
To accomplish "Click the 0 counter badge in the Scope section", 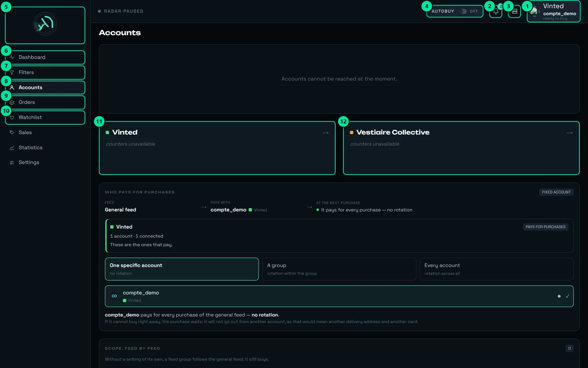I will 570,348.
